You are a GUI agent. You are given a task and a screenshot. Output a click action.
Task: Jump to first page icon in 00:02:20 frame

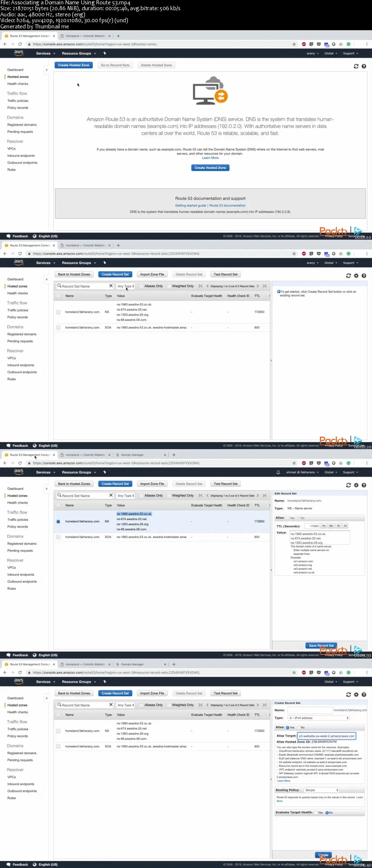click(x=201, y=286)
